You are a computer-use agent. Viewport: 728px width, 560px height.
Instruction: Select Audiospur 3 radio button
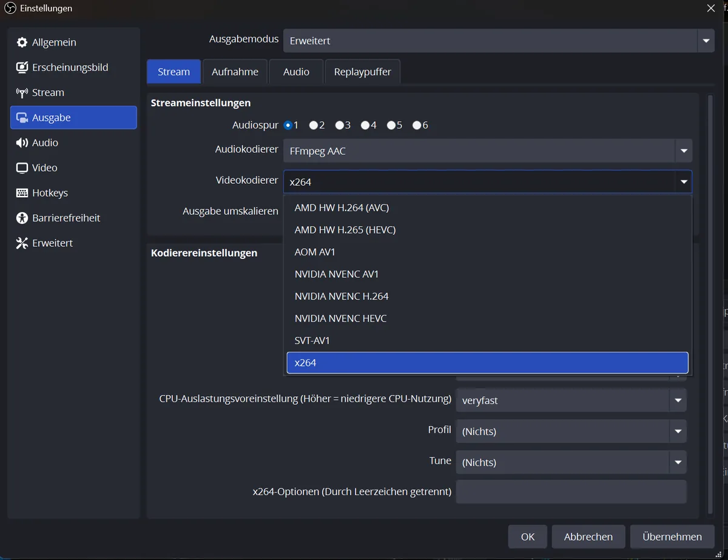[x=340, y=125]
